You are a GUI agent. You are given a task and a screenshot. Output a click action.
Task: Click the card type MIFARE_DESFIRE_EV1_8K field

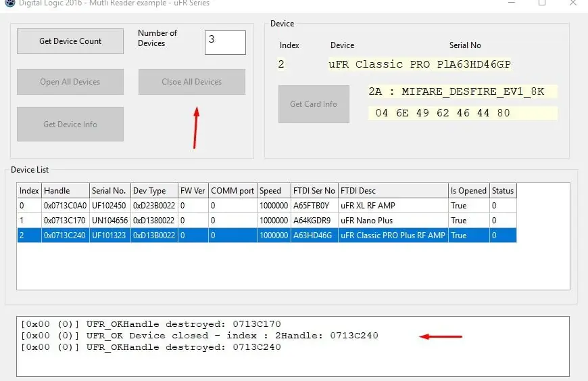(463, 91)
